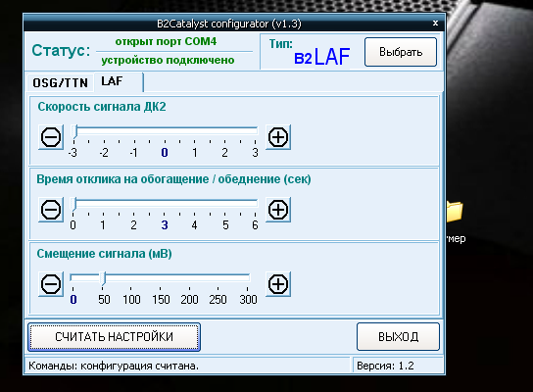This screenshot has height=392, width=533.
Task: Click the B2 LAF device type label
Action: pyautogui.click(x=322, y=57)
